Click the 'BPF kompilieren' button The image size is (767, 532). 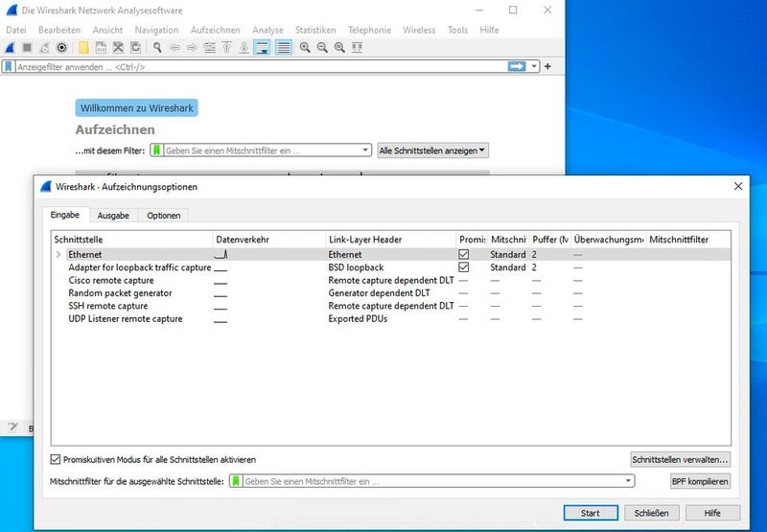coord(700,481)
